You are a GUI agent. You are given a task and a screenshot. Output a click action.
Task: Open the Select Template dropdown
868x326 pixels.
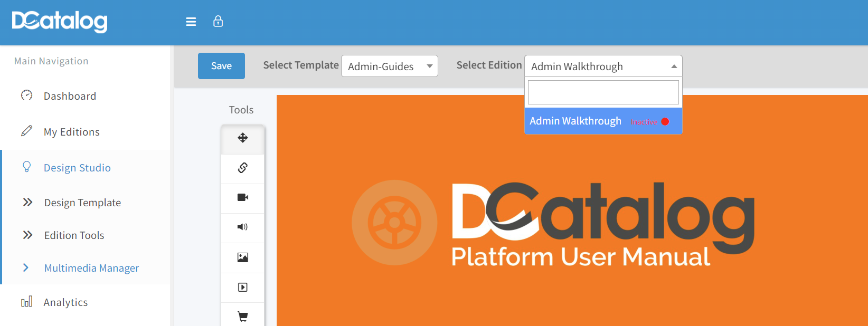pos(390,66)
